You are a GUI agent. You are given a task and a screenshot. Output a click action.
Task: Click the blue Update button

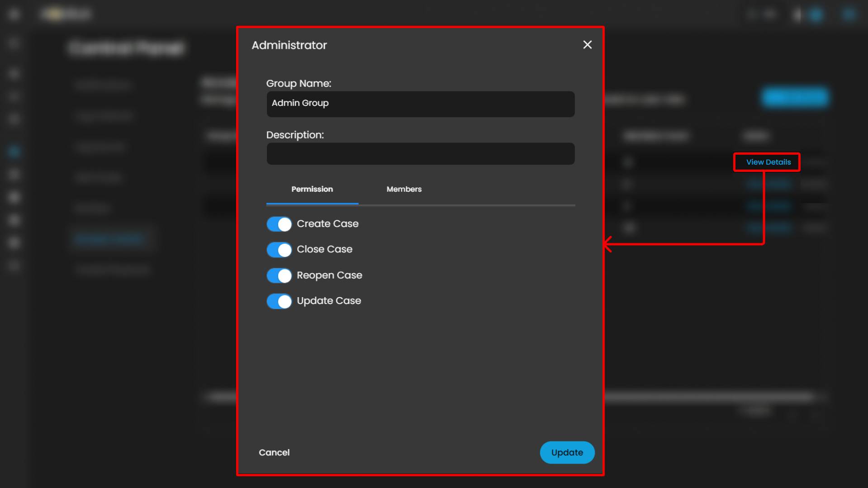pos(567,452)
